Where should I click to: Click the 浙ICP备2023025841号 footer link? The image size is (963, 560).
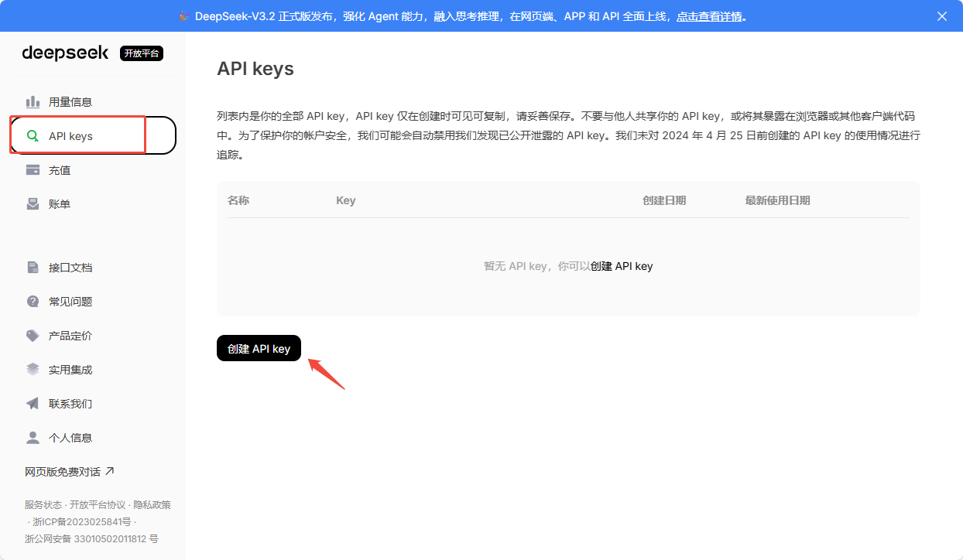[x=82, y=522]
